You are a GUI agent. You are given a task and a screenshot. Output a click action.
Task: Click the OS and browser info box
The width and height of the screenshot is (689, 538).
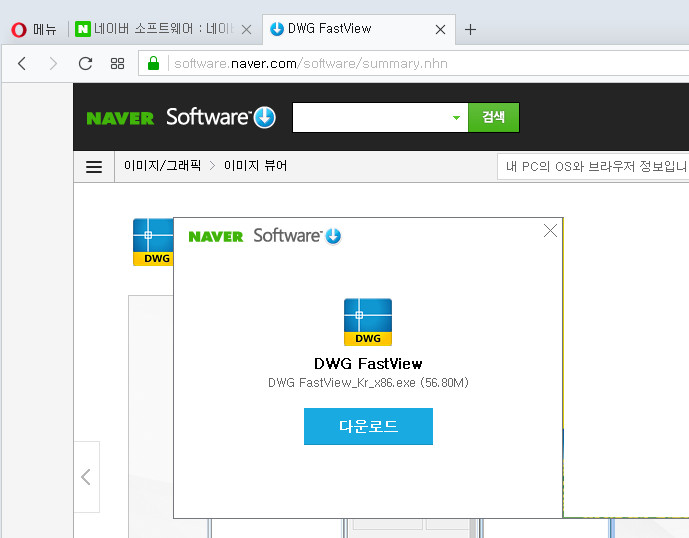point(593,167)
